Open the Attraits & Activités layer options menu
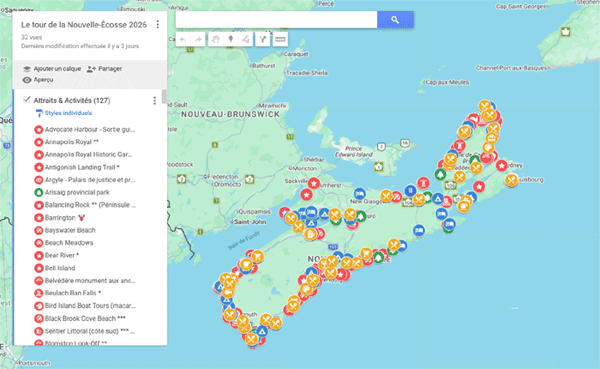600x369 pixels. [155, 100]
